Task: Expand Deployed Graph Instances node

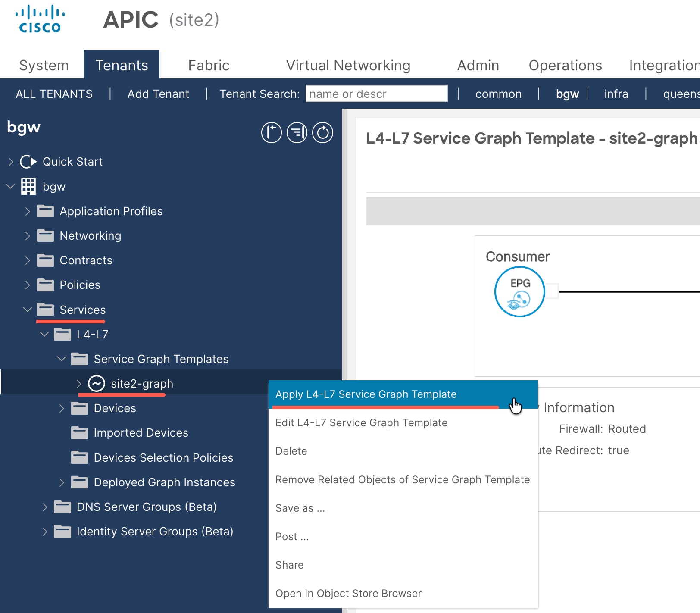Action: point(62,482)
